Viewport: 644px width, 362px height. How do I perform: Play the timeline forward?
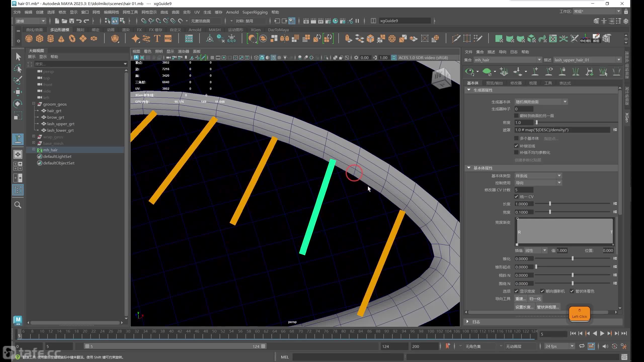click(x=602, y=334)
